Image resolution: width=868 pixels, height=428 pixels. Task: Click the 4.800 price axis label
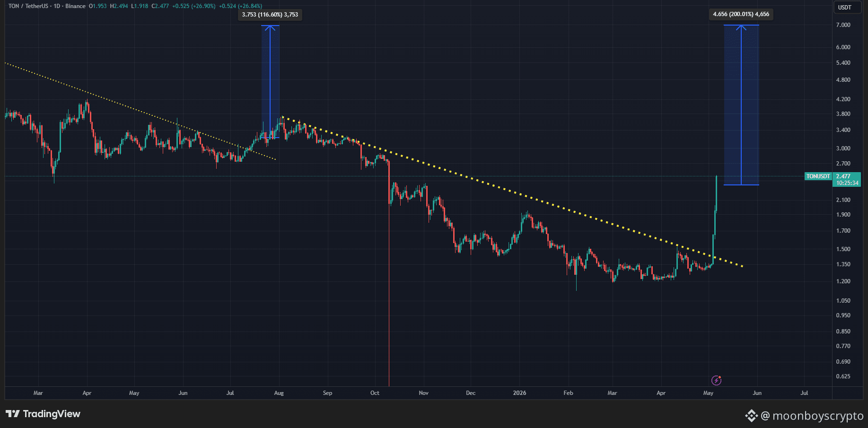(843, 80)
